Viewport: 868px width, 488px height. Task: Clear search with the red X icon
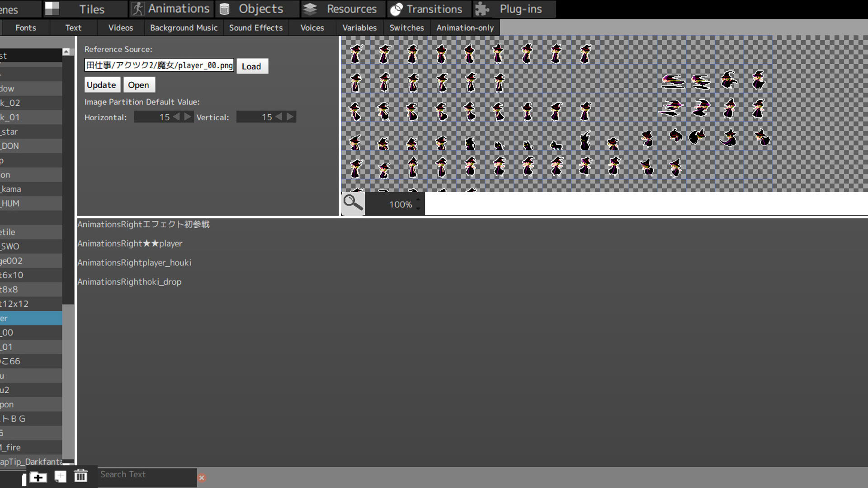pos(202,478)
